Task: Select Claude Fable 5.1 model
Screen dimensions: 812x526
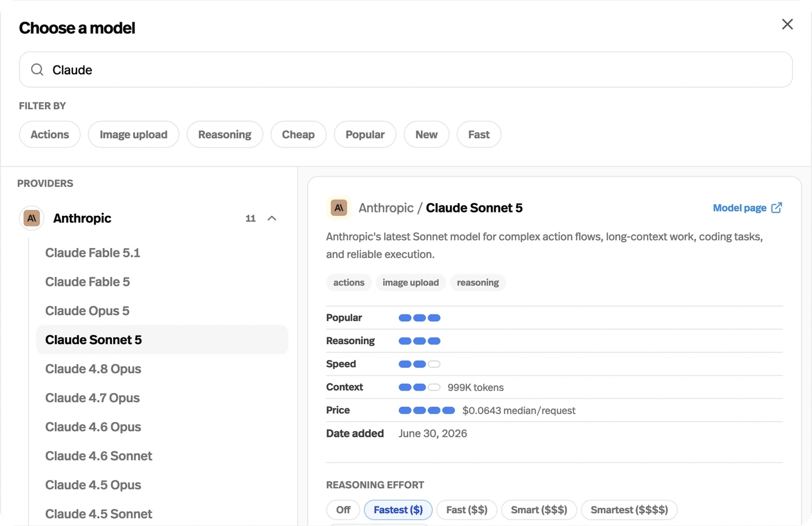Action: pos(162,253)
